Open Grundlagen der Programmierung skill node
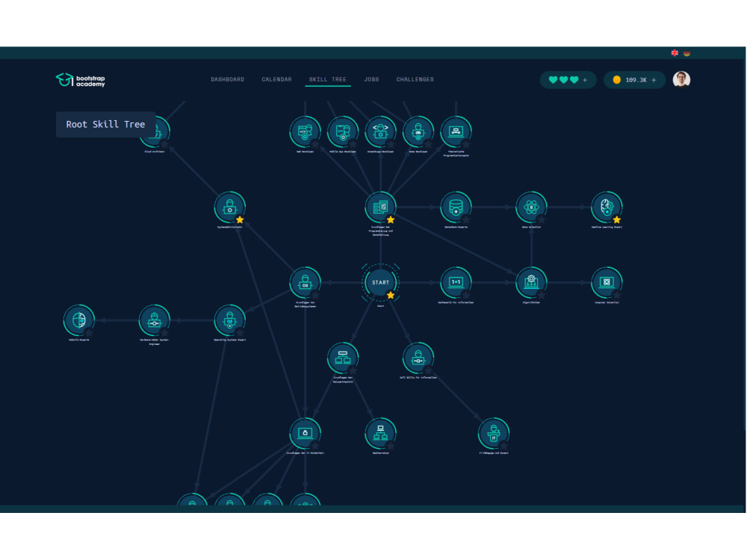 click(x=380, y=207)
